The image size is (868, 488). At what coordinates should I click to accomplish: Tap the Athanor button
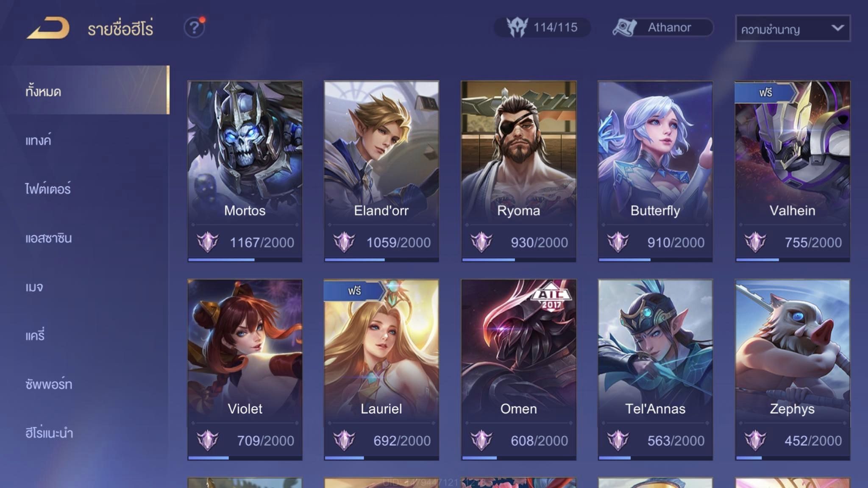click(663, 28)
